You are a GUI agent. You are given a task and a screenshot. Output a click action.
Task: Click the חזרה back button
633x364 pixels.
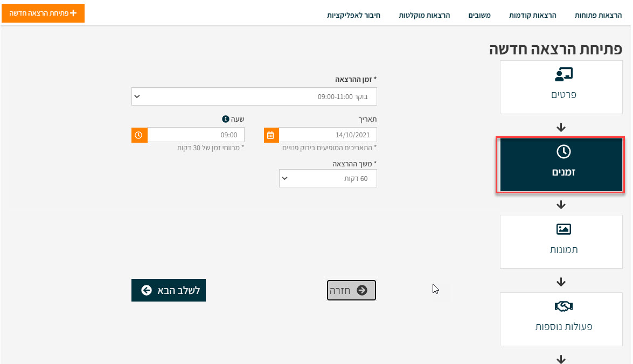point(351,290)
